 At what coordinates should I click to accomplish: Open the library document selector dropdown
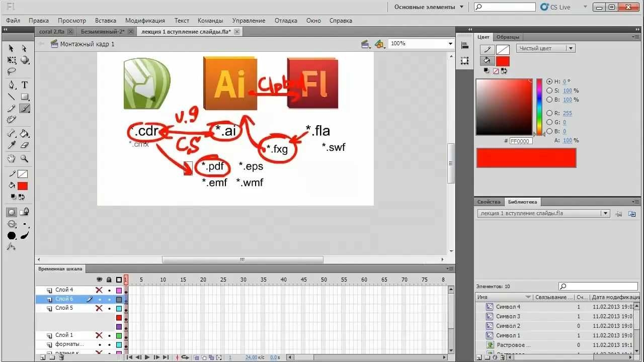[543, 213]
